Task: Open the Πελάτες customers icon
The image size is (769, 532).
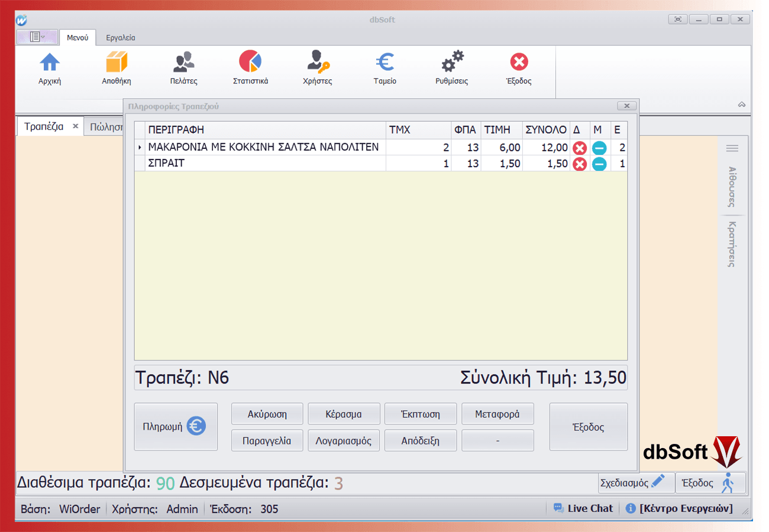Action: coord(183,63)
